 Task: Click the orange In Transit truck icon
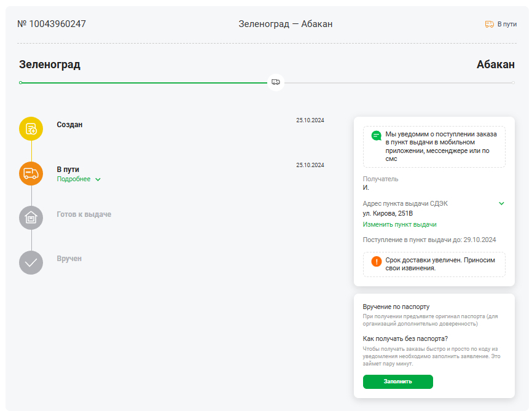31,173
